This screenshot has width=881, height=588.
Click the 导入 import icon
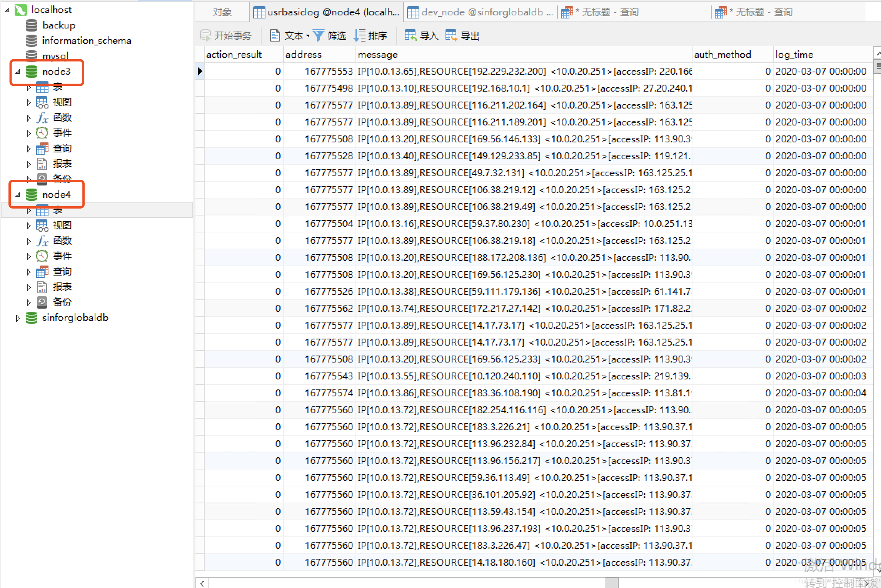point(410,35)
